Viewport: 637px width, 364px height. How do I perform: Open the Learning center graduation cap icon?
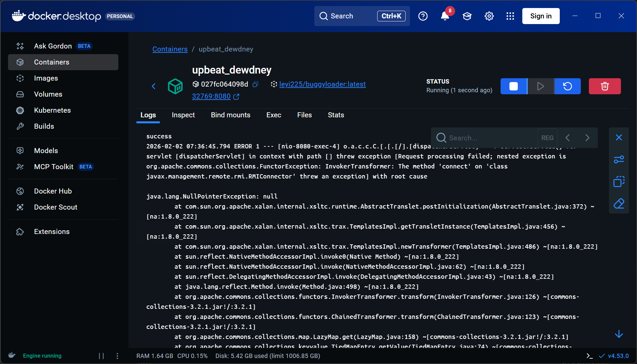467,16
